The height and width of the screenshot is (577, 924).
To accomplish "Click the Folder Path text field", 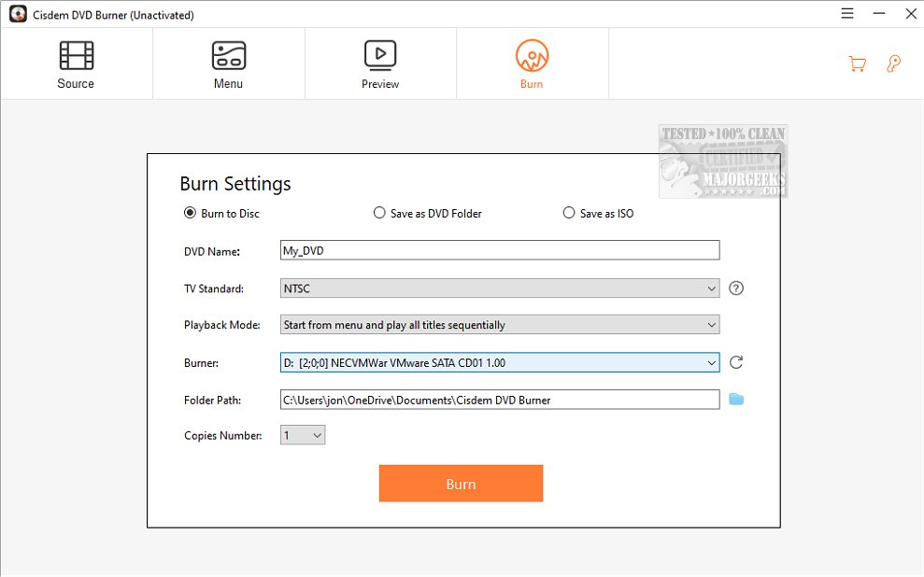I will click(500, 400).
